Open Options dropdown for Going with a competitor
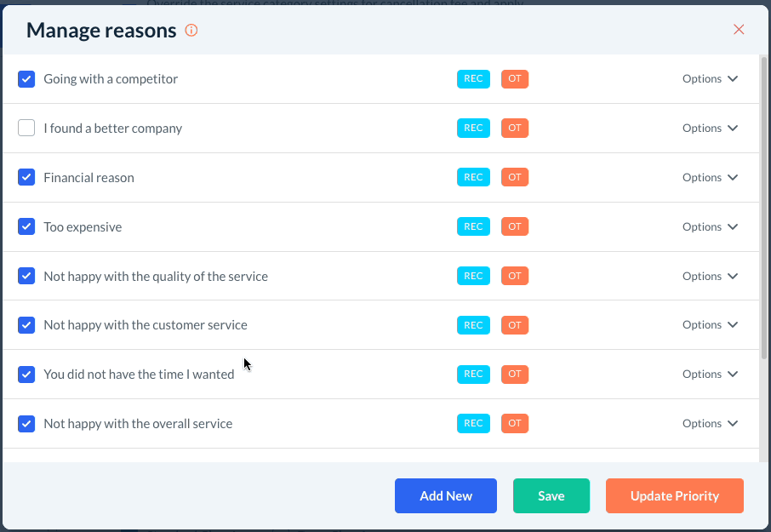This screenshot has width=771, height=532. pyautogui.click(x=710, y=79)
